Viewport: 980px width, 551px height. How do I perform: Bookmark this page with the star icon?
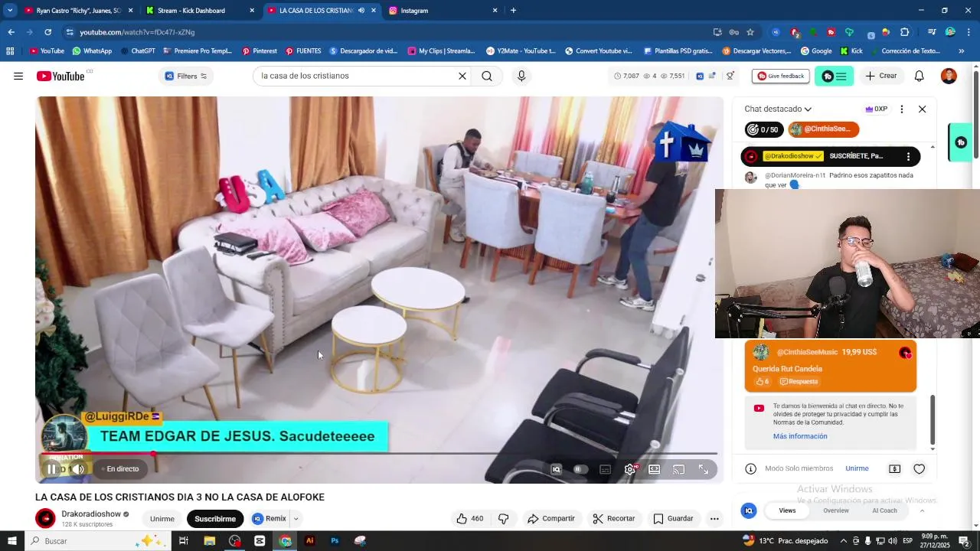750,32
